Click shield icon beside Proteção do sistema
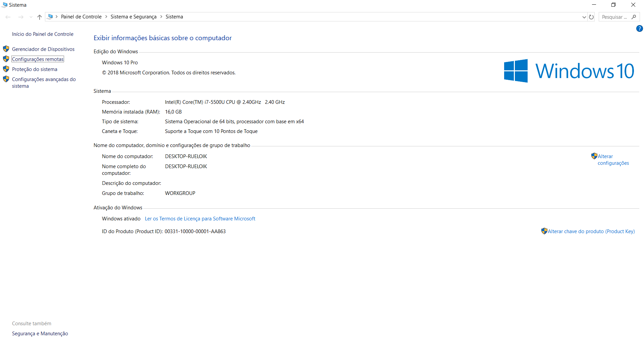 (6, 69)
